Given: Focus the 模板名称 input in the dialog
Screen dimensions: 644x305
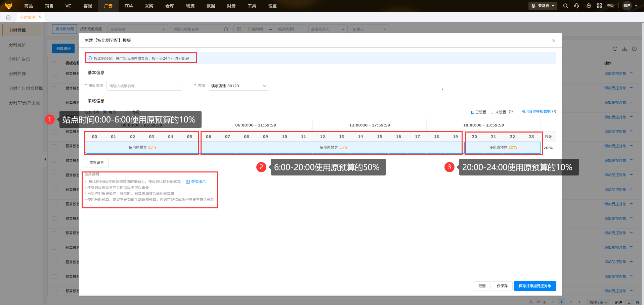Looking at the screenshot, I should [x=144, y=86].
